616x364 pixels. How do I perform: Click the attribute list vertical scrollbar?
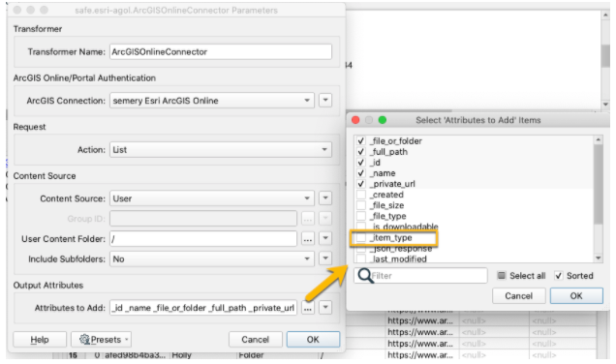point(598,185)
